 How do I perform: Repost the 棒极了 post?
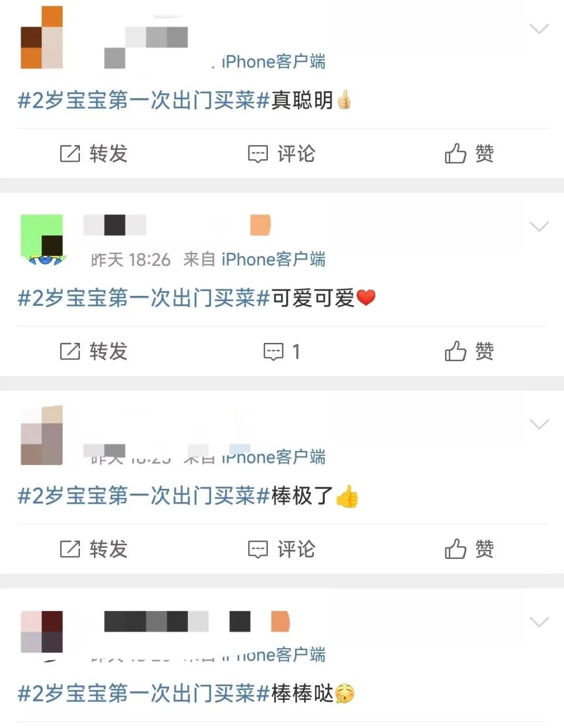(x=93, y=549)
